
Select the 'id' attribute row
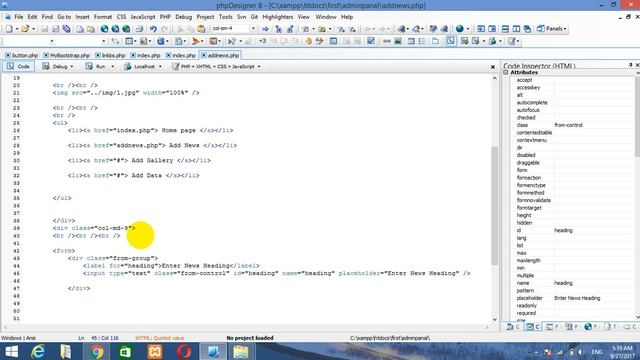tap(572, 230)
